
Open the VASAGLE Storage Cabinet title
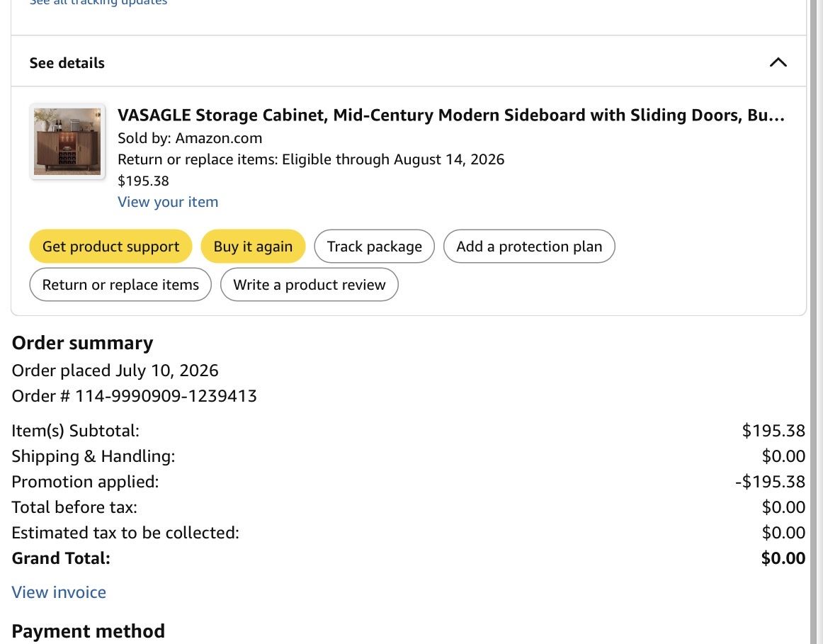[451, 115]
